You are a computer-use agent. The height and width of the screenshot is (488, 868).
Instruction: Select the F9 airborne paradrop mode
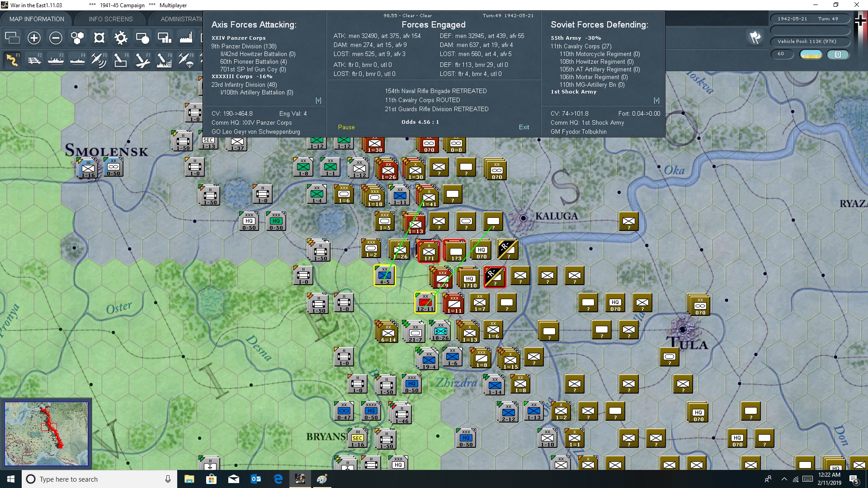[x=185, y=60]
